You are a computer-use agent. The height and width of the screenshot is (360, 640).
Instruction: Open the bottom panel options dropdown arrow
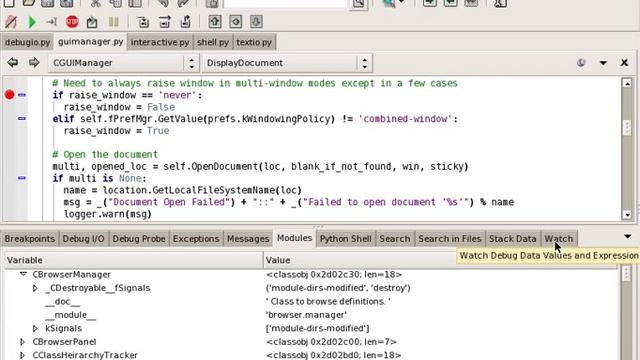coord(627,237)
